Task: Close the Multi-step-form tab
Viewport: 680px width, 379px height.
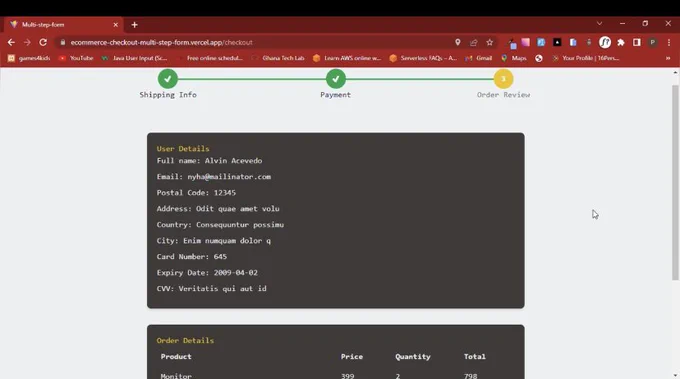Action: click(x=115, y=25)
